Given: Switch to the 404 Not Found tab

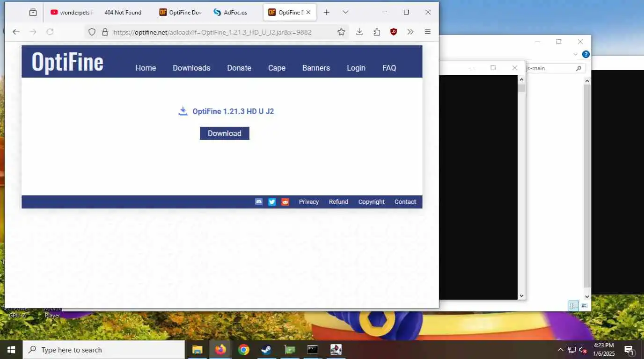Looking at the screenshot, I should tap(123, 13).
